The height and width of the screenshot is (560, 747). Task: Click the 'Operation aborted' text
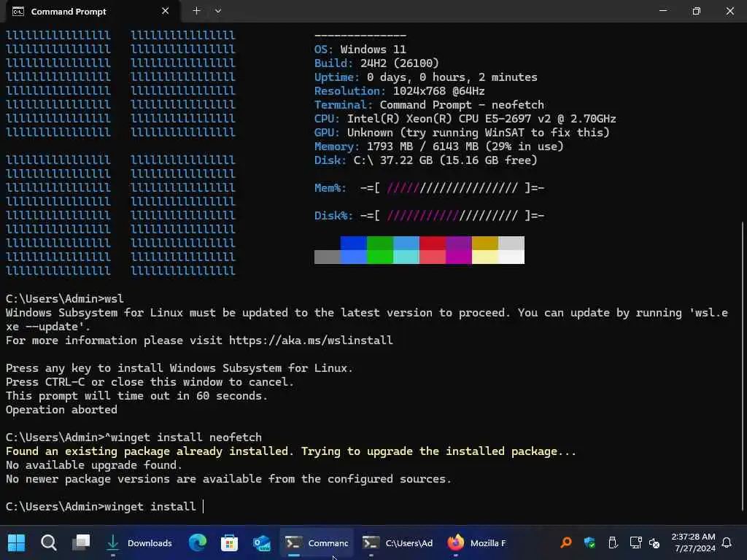pyautogui.click(x=61, y=410)
